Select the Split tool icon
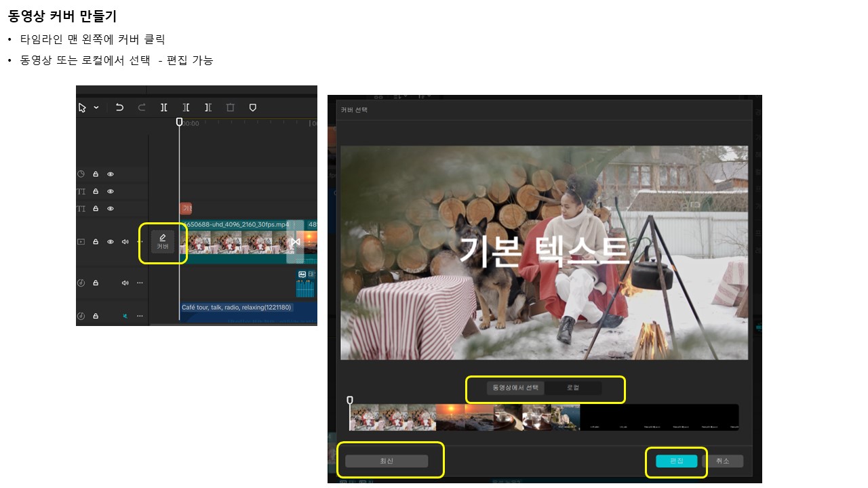This screenshot has height=488, width=868. coord(163,108)
